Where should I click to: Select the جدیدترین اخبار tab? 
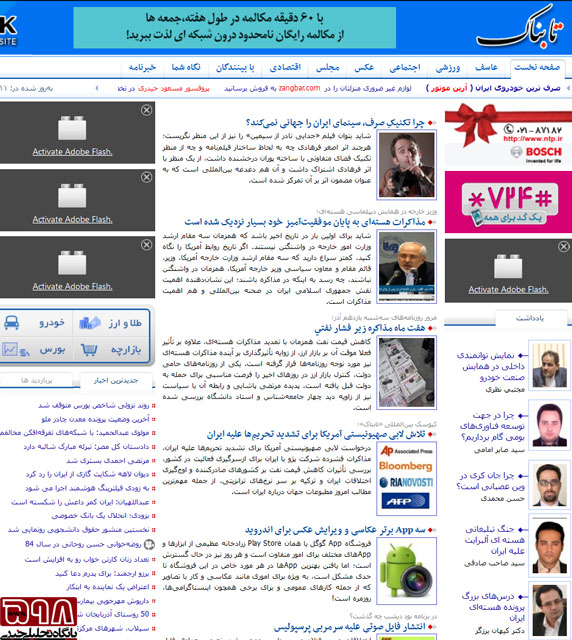(x=116, y=380)
